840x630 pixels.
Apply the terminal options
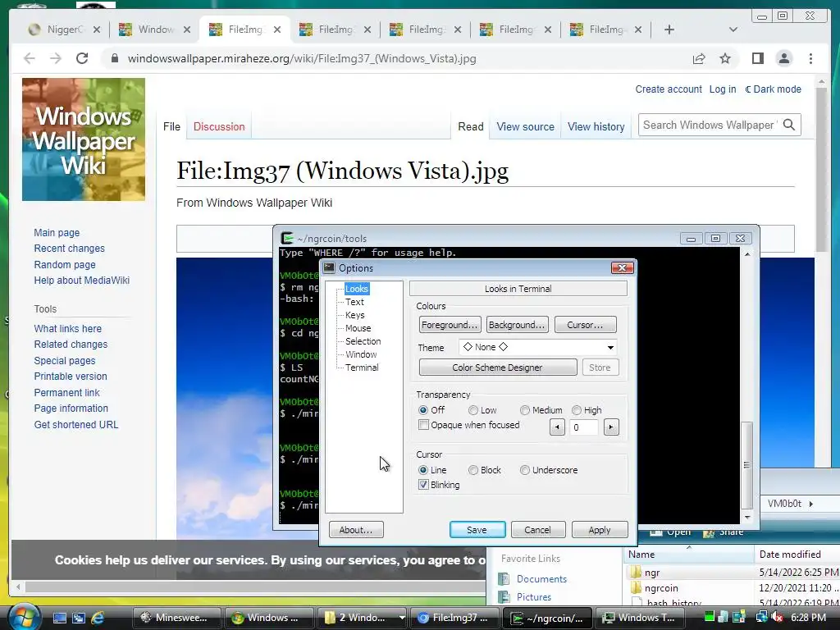(x=600, y=530)
